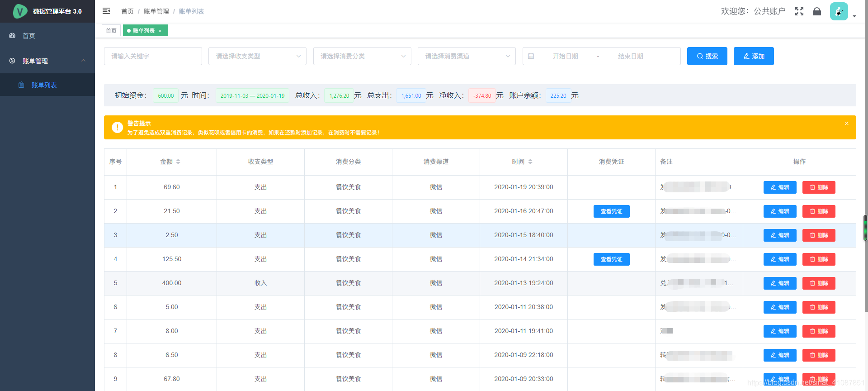This screenshot has height=391, width=868.
Task: Click the green V platform logo
Action: point(20,11)
